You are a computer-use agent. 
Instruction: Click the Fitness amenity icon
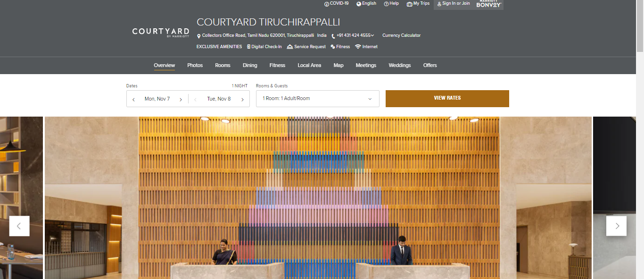point(333,47)
